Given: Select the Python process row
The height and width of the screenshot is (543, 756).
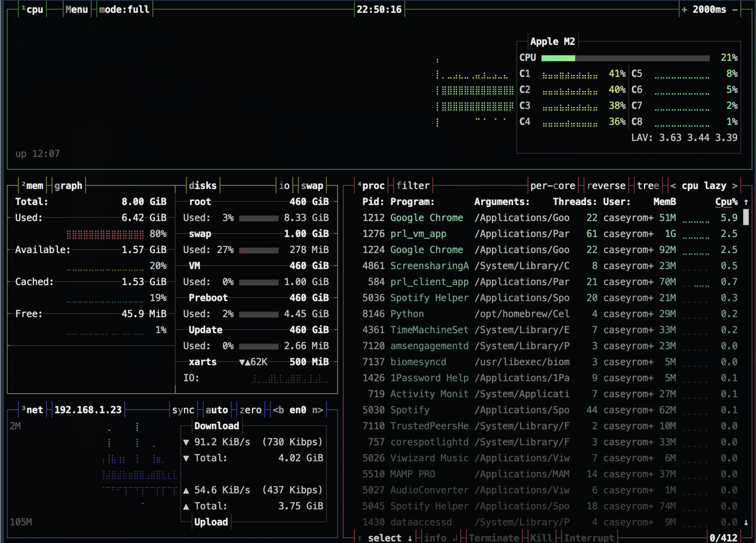Looking at the screenshot, I should 550,314.
